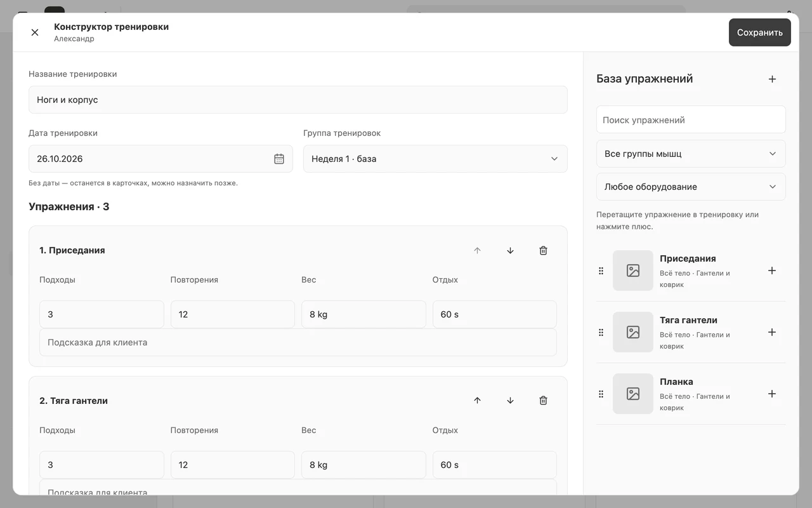Image resolution: width=812 pixels, height=508 pixels.
Task: Grab drag handle of Приседания library item
Action: pyautogui.click(x=601, y=271)
